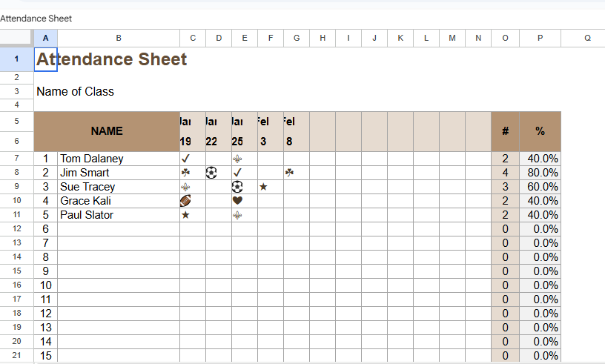Click Grace Kali's heart attendance symbol
Image resolution: width=605 pixels, height=364 pixels.
tap(237, 201)
